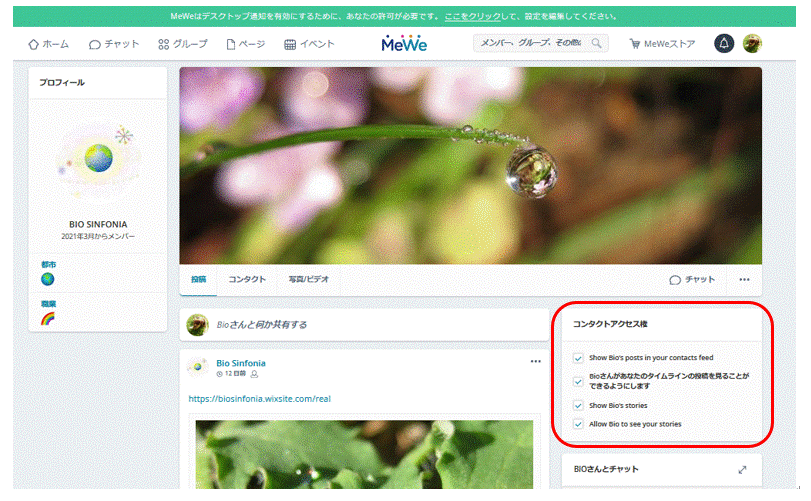This screenshot has height=501, width=811.
Task: Click the Profile sidebar heading
Action: (62, 82)
